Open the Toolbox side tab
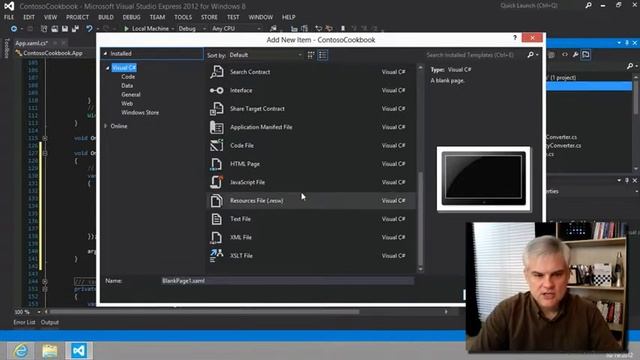The height and width of the screenshot is (360, 640). tap(6, 48)
